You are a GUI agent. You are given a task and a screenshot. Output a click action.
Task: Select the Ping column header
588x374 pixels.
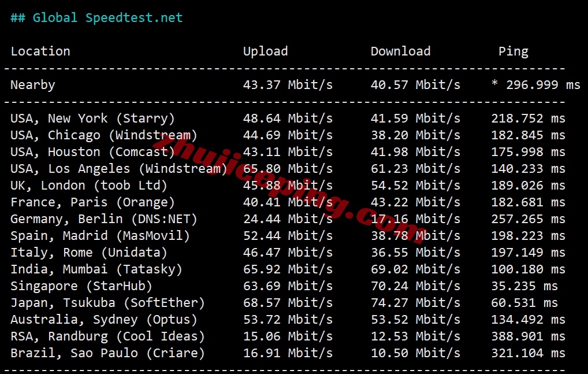click(x=513, y=51)
